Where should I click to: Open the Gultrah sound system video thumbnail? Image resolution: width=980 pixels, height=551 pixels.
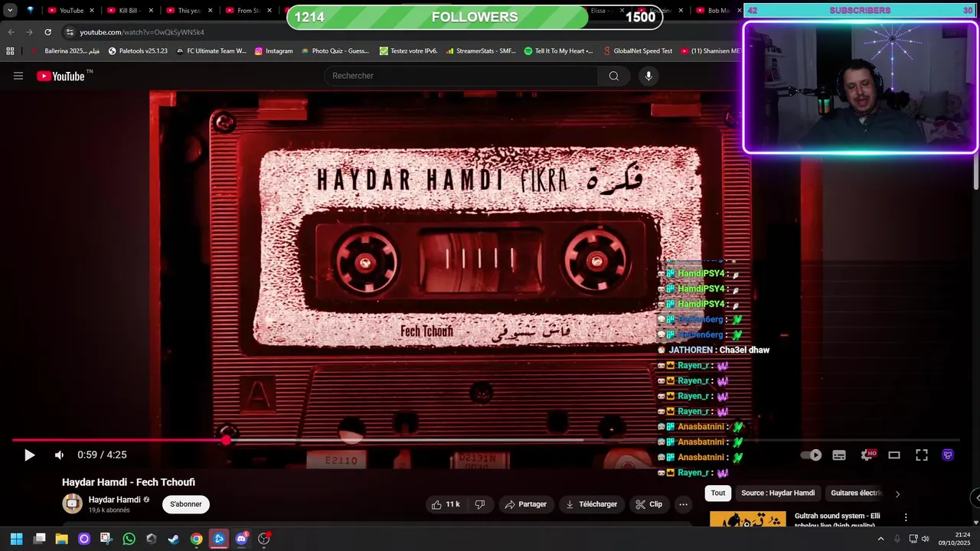(x=748, y=519)
